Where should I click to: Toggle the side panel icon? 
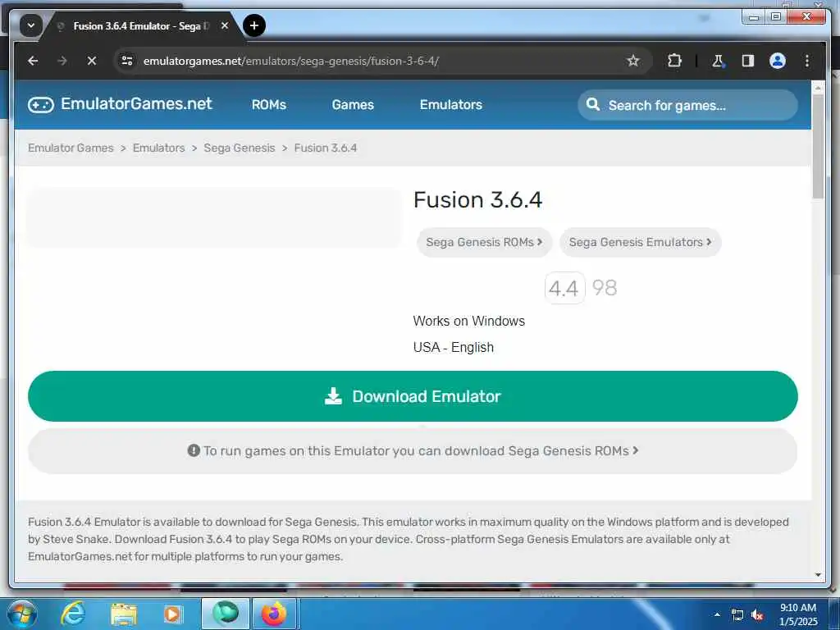(x=747, y=61)
